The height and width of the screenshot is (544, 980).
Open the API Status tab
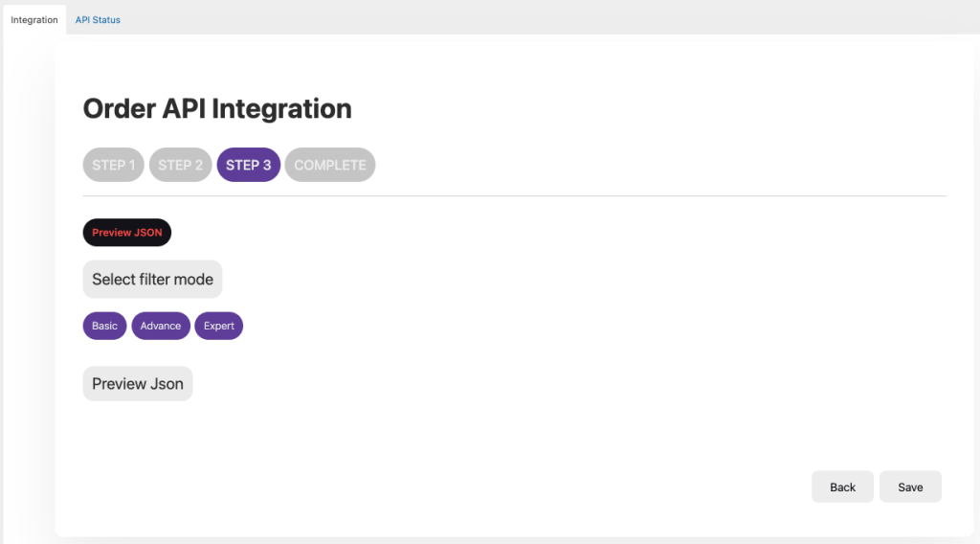(x=98, y=19)
